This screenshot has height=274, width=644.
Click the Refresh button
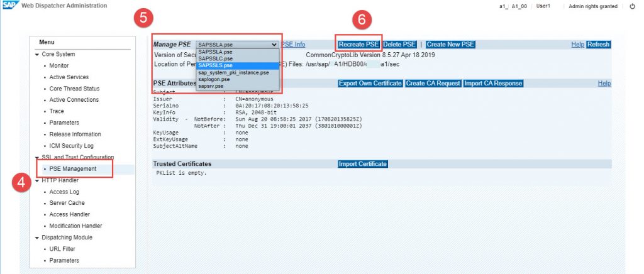(599, 44)
